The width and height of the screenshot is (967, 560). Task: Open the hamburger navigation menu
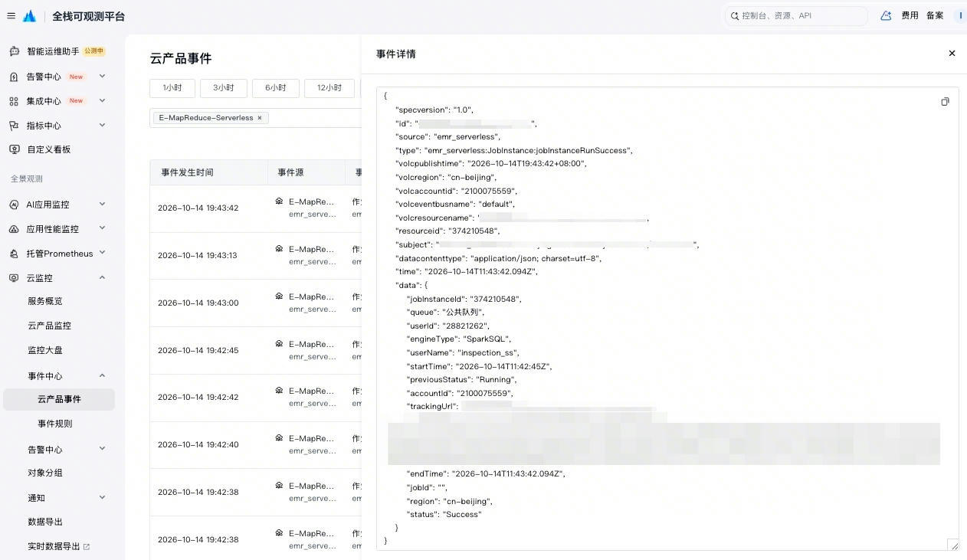click(x=11, y=16)
